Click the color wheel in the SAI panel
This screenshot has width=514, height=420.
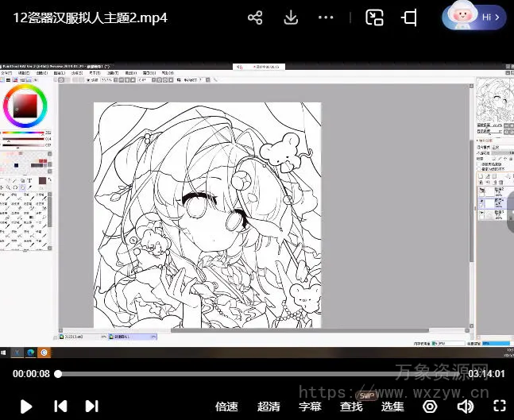[x=25, y=104]
